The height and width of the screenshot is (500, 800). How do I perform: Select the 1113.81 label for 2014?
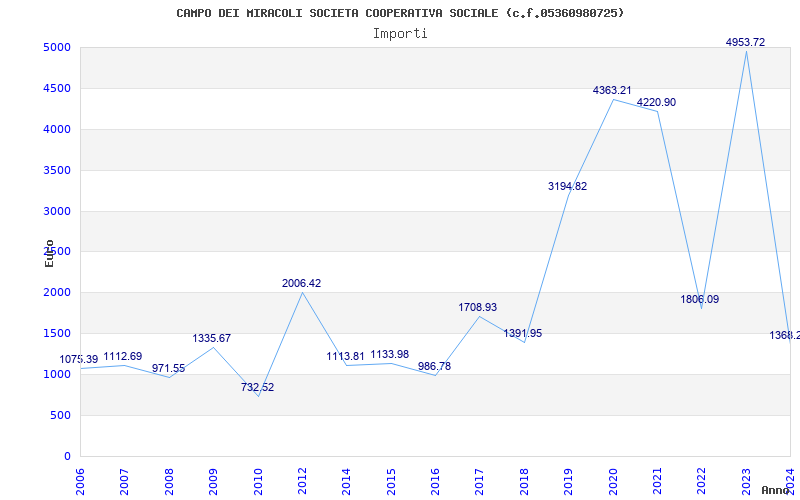(x=345, y=357)
